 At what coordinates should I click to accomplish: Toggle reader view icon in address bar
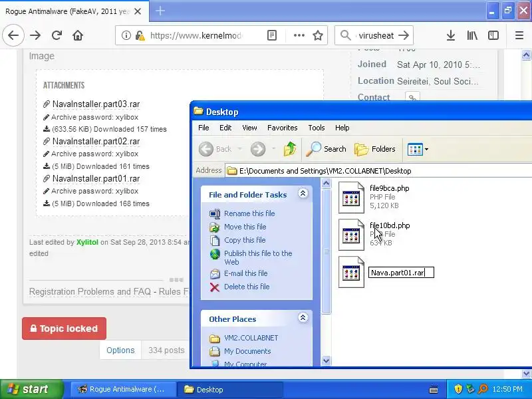pyautogui.click(x=272, y=35)
